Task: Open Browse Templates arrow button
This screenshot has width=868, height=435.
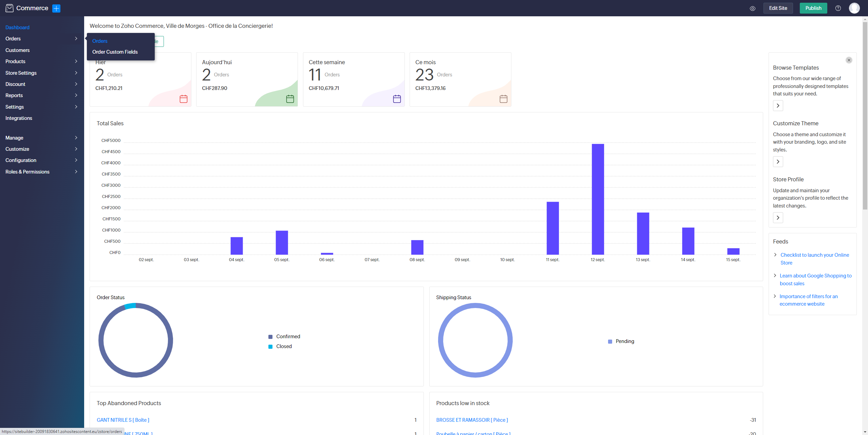Action: (778, 106)
